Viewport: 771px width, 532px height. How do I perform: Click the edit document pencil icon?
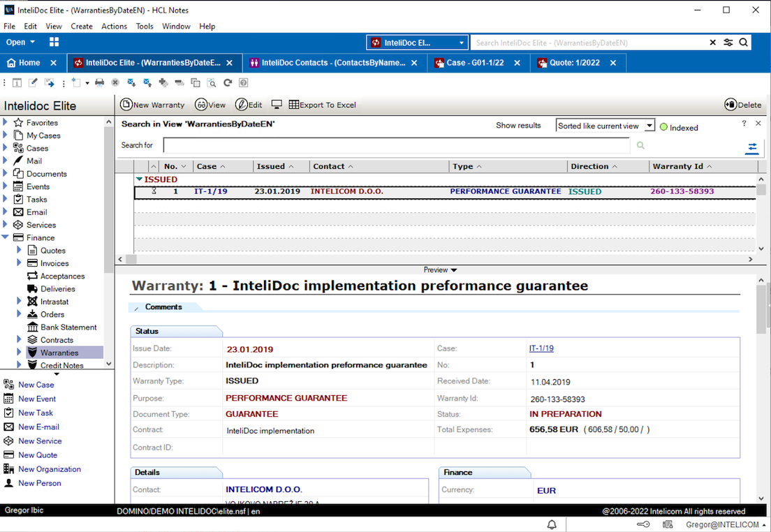33,82
